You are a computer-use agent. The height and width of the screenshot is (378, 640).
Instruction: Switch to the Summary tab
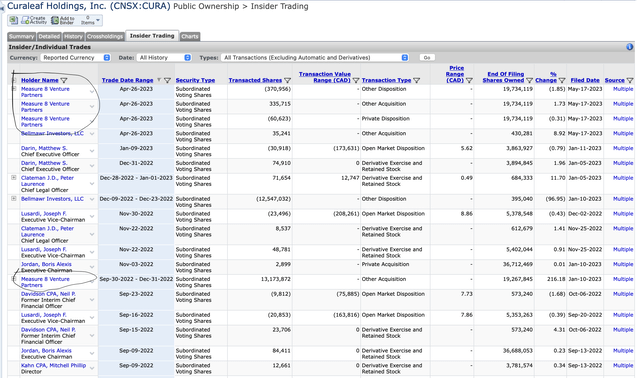click(x=22, y=36)
